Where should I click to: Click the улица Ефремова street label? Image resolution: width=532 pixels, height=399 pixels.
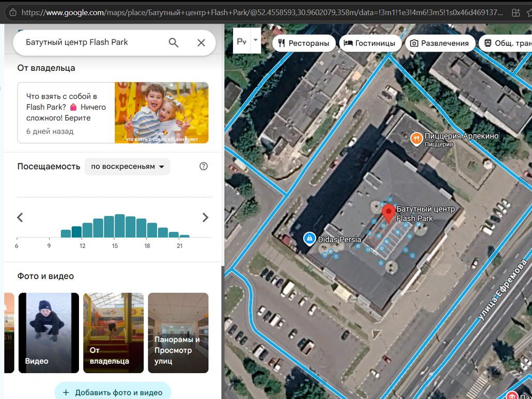(503, 290)
